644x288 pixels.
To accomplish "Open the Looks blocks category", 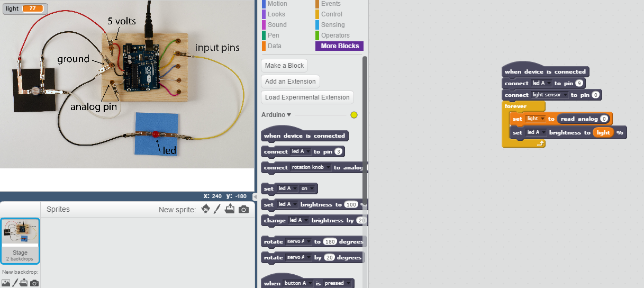I will (x=276, y=14).
